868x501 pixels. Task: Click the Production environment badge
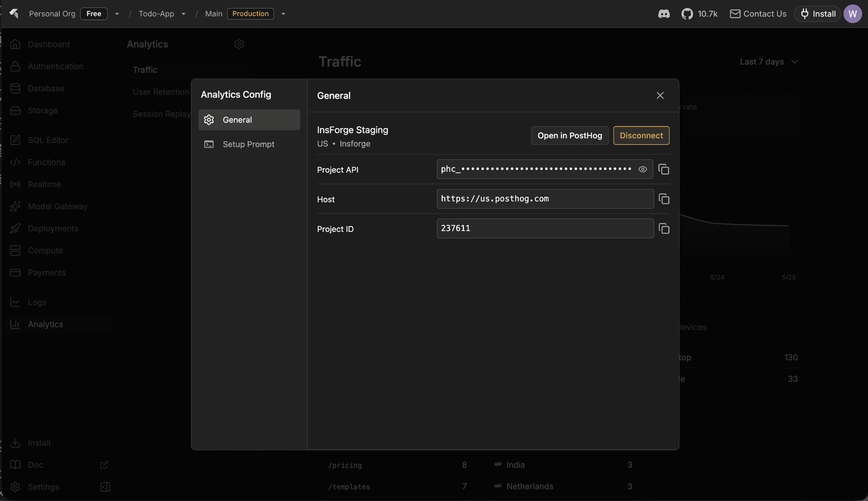[x=250, y=14]
